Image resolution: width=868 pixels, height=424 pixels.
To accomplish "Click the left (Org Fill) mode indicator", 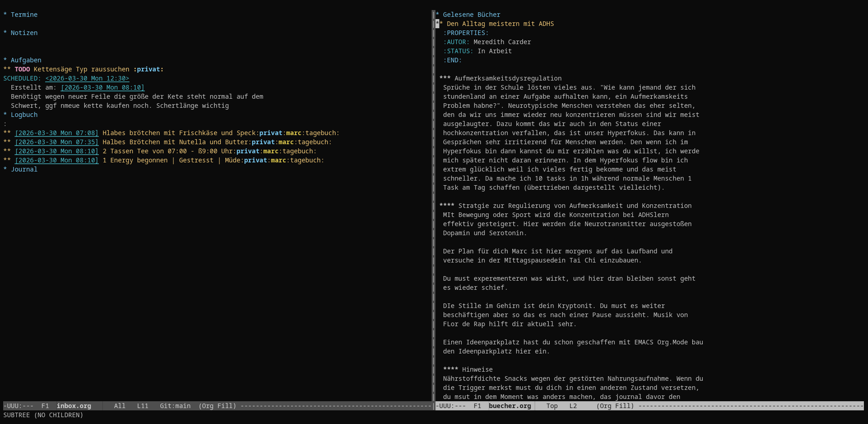I will pos(217,406).
